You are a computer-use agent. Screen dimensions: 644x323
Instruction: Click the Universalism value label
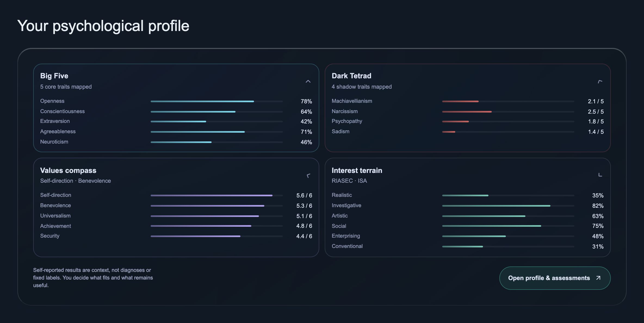click(55, 216)
